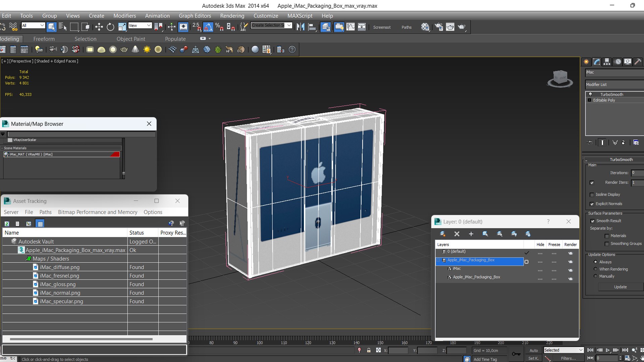Open the Rendering menu
The height and width of the screenshot is (362, 644).
click(x=232, y=16)
